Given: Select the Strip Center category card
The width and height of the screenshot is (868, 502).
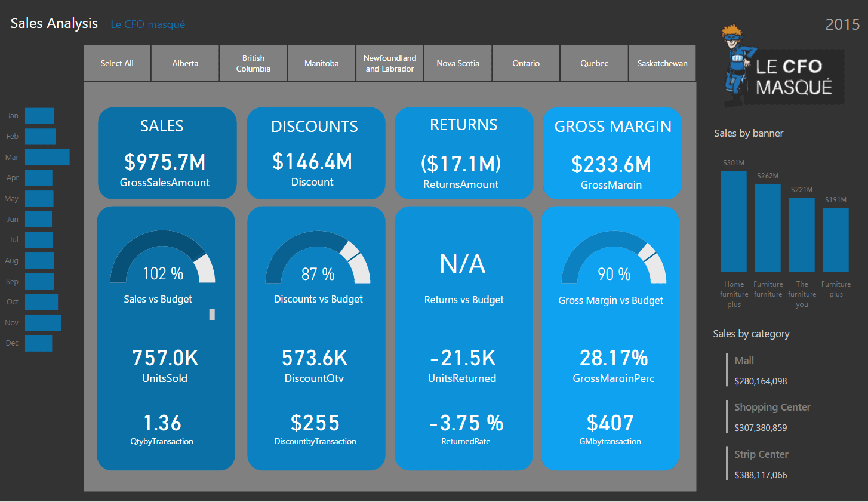Looking at the screenshot, I should pyautogui.click(x=761, y=464).
